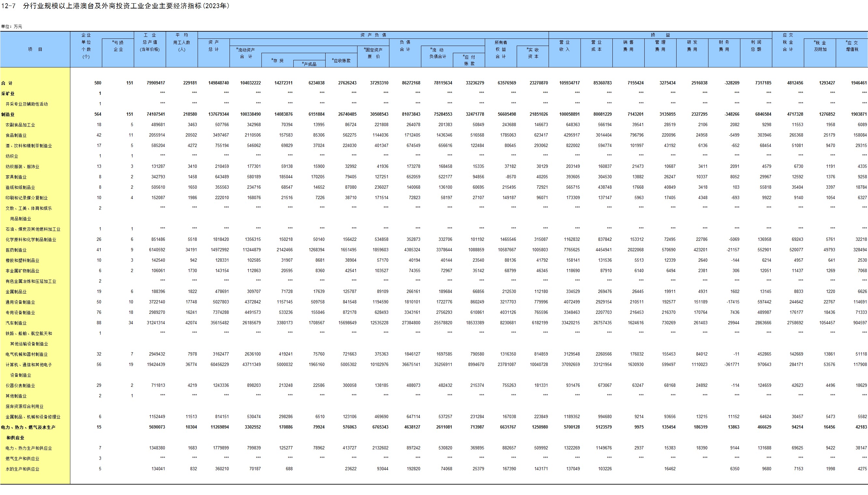Select the '损益' group header
Viewport: 868px width, 495px height.
pyautogui.click(x=660, y=35)
